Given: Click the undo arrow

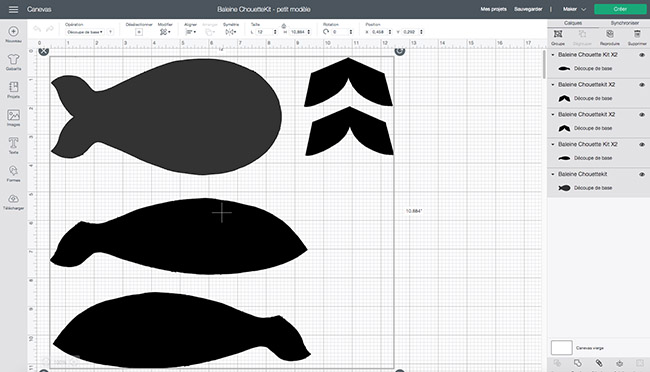Looking at the screenshot, I should coord(37,29).
